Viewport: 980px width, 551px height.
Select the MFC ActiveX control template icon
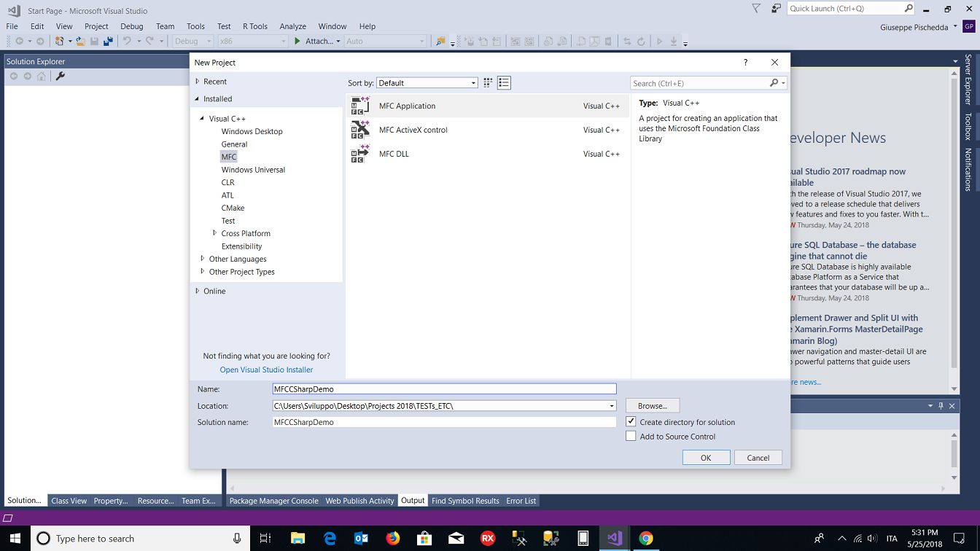(x=360, y=130)
